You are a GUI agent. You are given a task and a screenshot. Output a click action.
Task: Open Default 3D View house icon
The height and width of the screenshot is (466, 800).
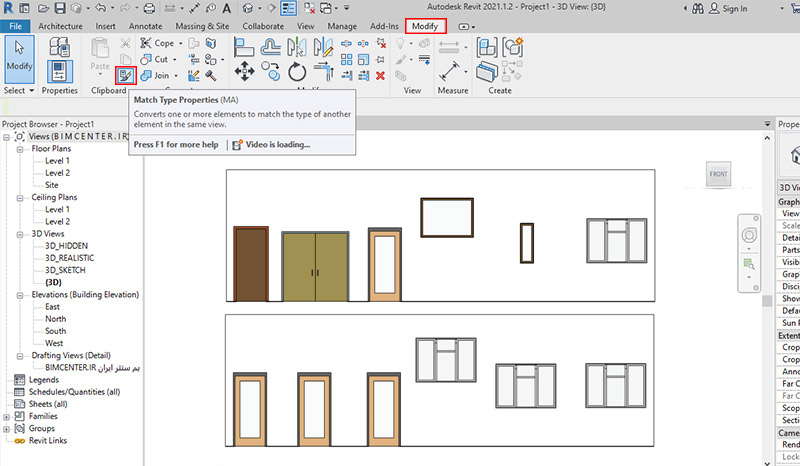(x=247, y=8)
